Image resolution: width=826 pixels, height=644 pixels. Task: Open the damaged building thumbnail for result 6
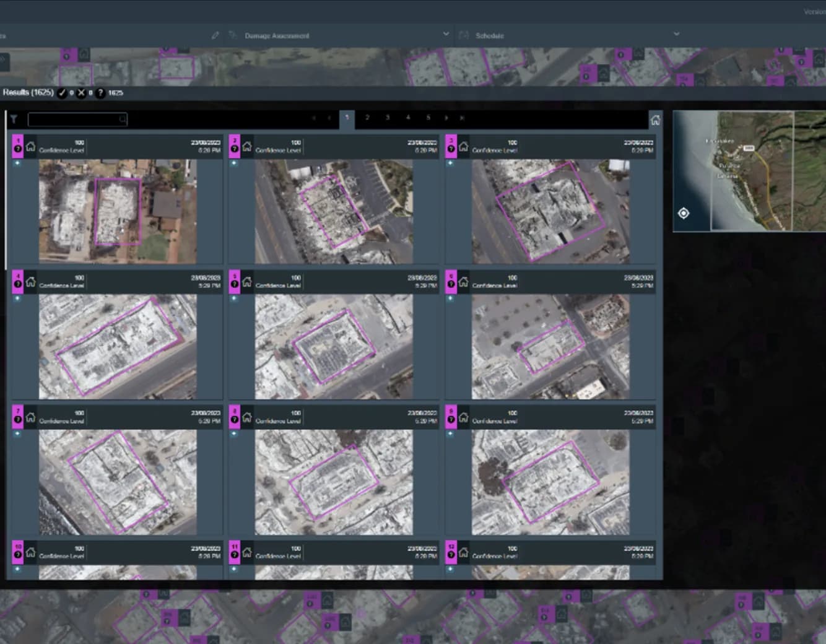coord(550,346)
